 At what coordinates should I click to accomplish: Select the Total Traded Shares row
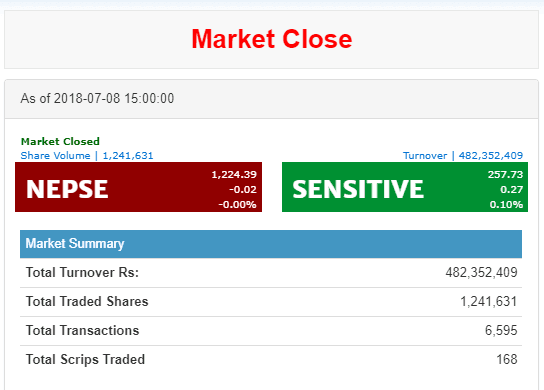(x=271, y=302)
